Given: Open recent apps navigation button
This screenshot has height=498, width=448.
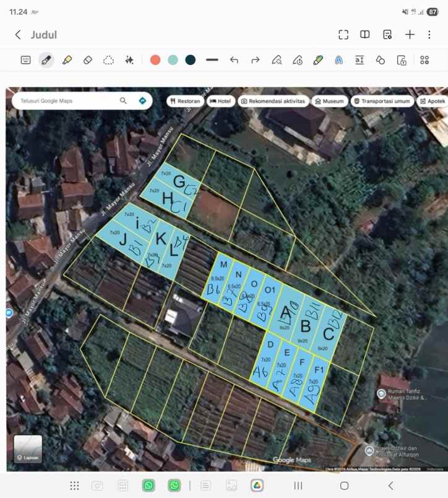Looking at the screenshot, I should [298, 486].
